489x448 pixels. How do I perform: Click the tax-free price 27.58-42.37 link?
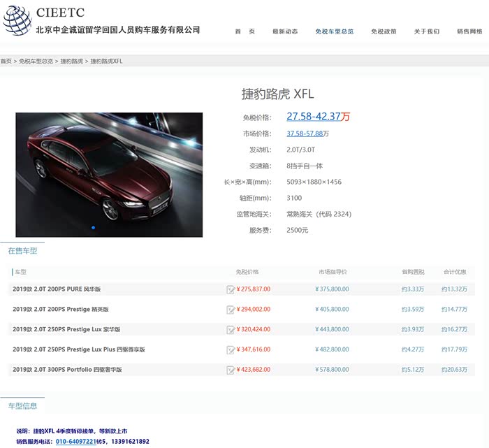(313, 117)
